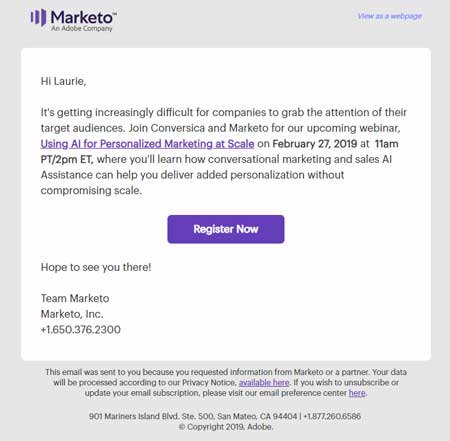
Task: Click the Marketo purple bars logo icon
Action: 38,17
